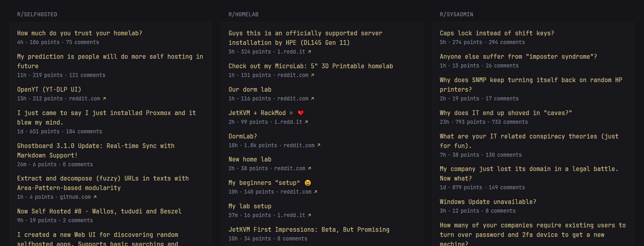The width and height of the screenshot is (644, 246).
Task: Open "How much do you trust your homelab?"
Action: click(80, 33)
